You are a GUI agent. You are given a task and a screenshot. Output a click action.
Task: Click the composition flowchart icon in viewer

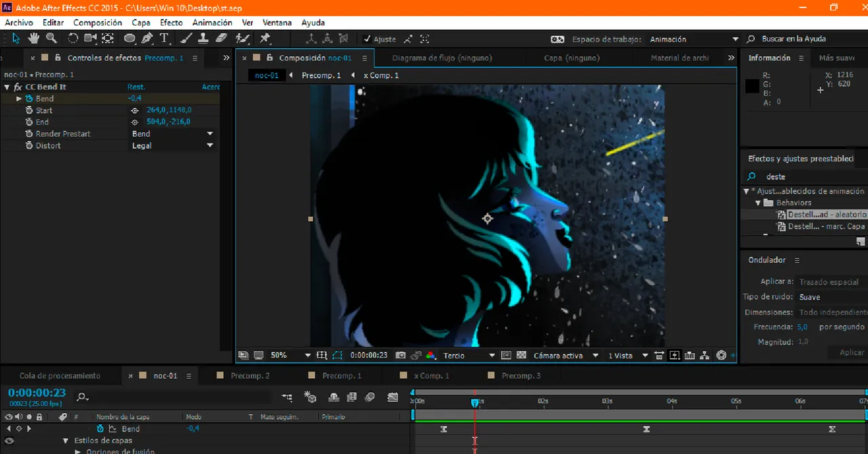pyautogui.click(x=705, y=355)
